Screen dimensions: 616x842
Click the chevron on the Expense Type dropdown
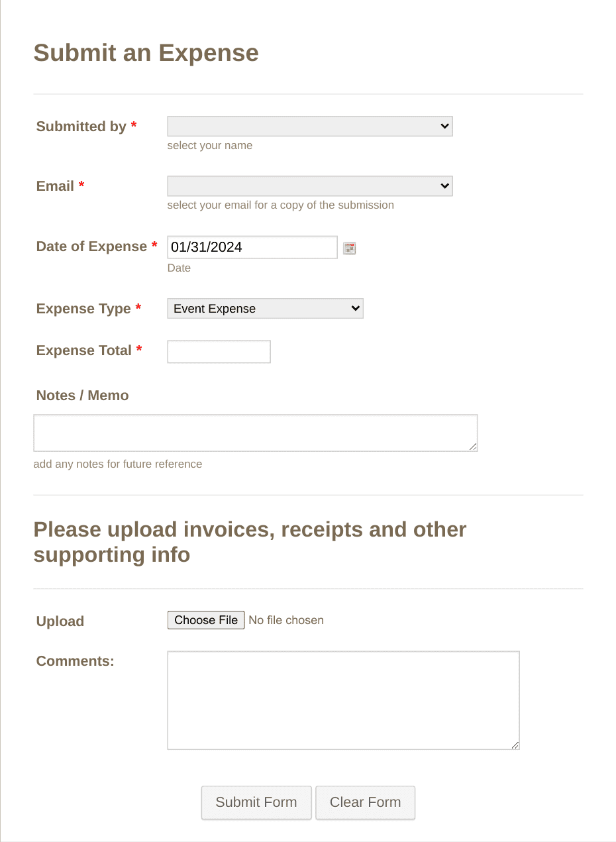click(x=354, y=308)
